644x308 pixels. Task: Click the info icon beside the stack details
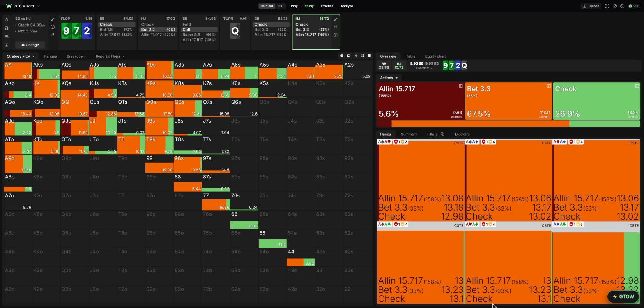tap(53, 27)
